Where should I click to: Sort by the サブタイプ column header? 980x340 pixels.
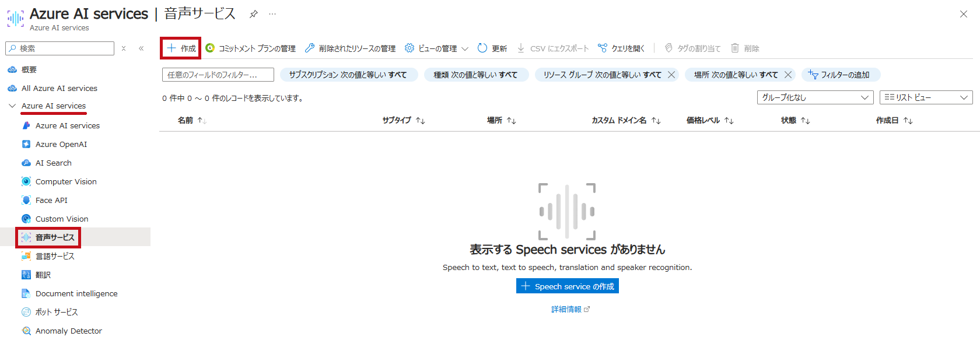404,120
